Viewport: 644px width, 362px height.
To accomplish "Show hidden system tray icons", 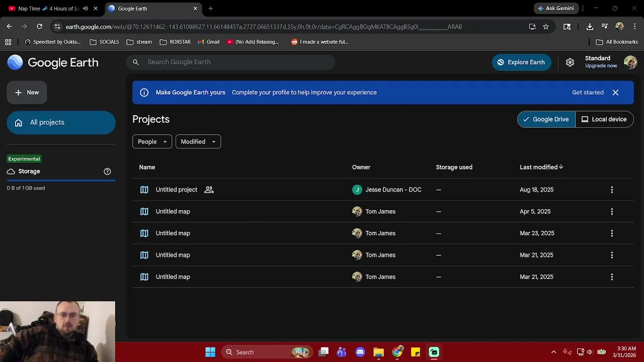I will pos(554,352).
